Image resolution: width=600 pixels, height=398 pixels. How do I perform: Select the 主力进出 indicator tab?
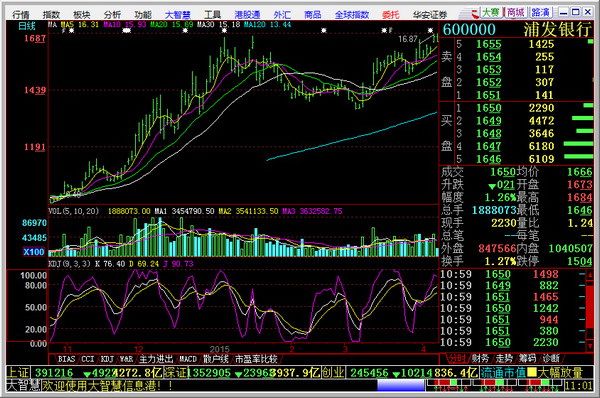pos(156,359)
